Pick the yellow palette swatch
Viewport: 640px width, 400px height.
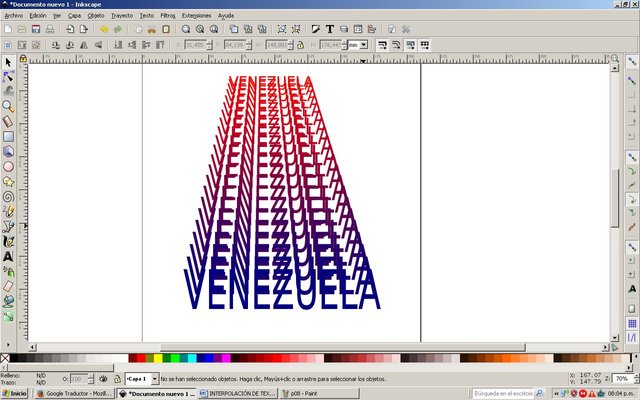(x=158, y=358)
